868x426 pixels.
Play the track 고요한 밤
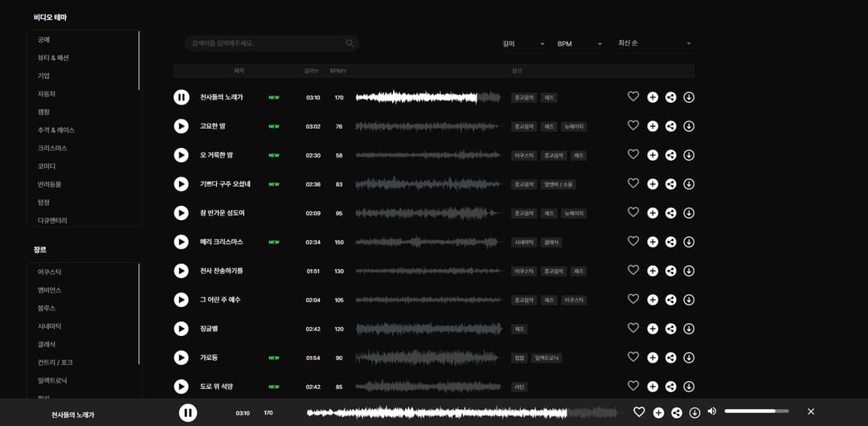point(182,126)
